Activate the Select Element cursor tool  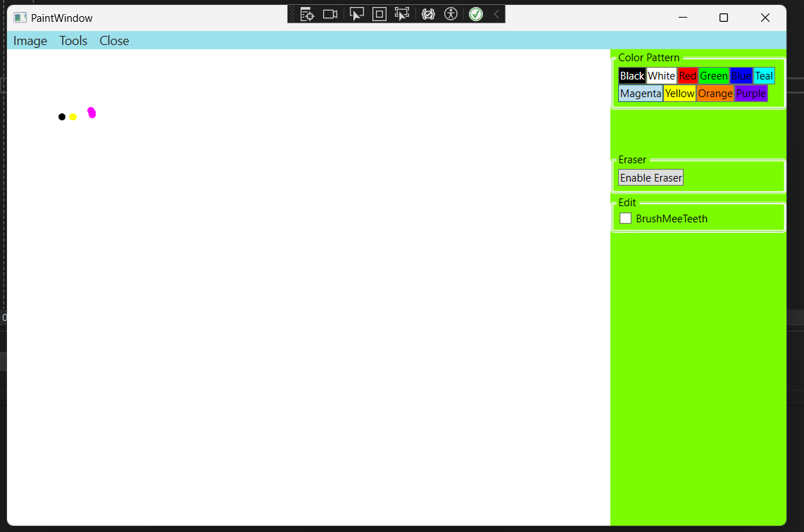pos(357,14)
